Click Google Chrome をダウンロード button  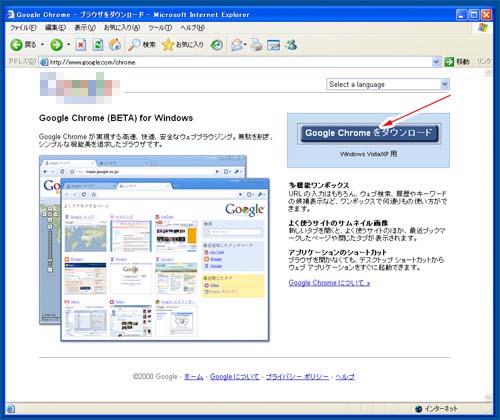point(369,133)
